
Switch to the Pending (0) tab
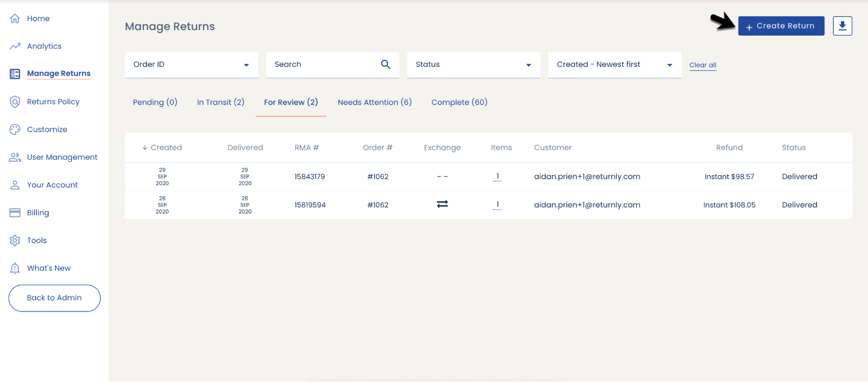click(x=155, y=102)
